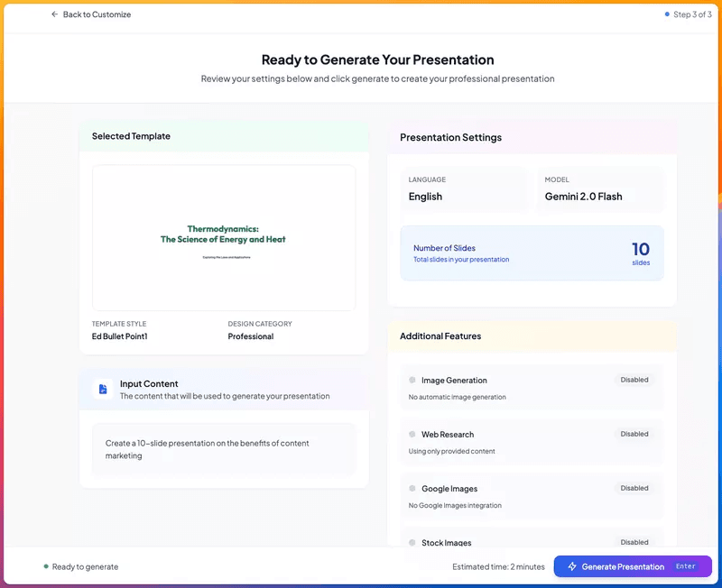Viewport: 722px width, 588px height.
Task: Click the Disabled badge for Stock Images
Action: pyautogui.click(x=634, y=542)
